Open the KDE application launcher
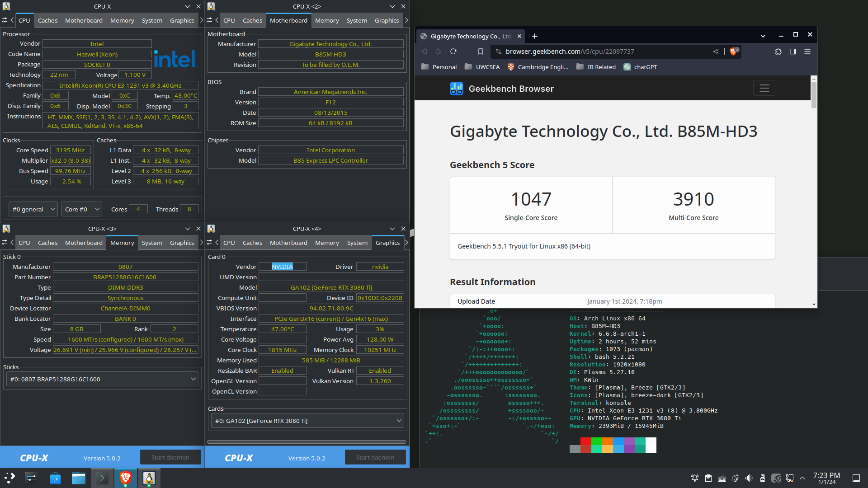This screenshot has height=488, width=868. (x=10, y=478)
